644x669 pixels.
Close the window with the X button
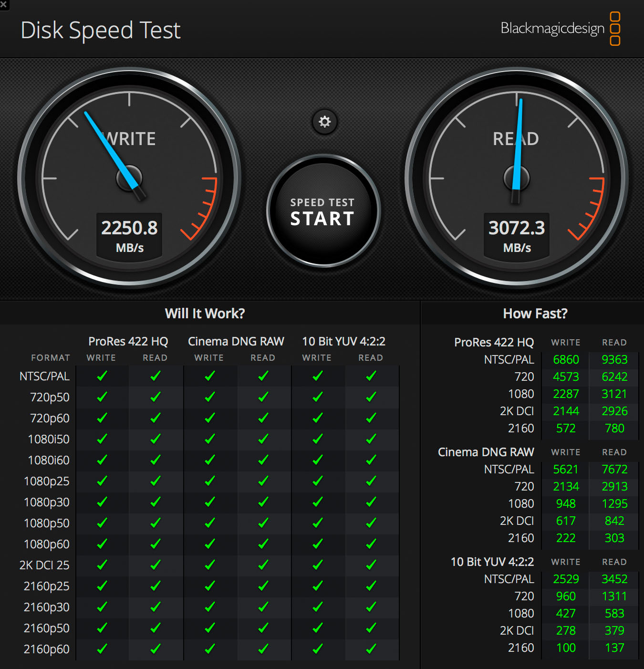pos(4,4)
